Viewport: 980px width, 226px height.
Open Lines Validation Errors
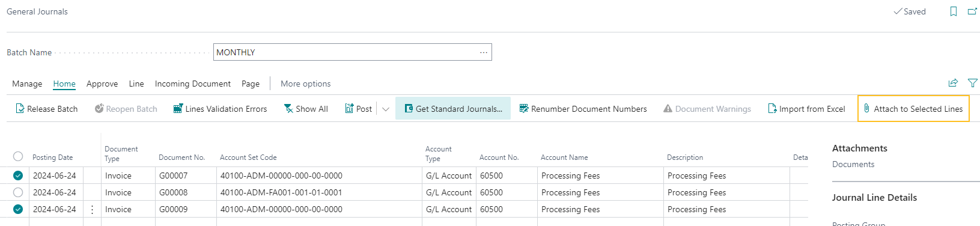pyautogui.click(x=220, y=109)
